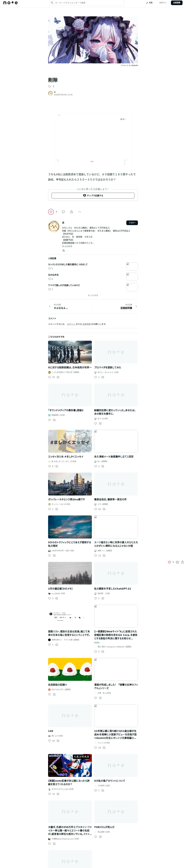The height and width of the screenshot is (868, 186).
Task: Open the three-dot more options menu
Action: [80, 212]
